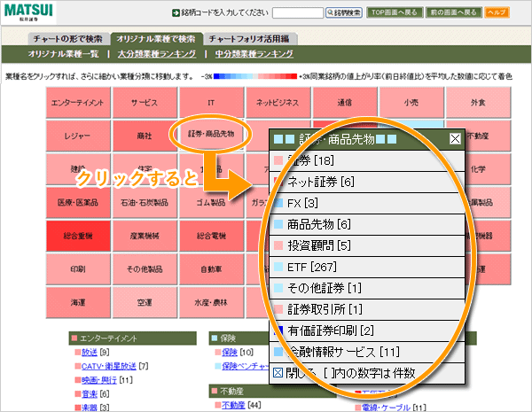Viewport: 532px width, 412px height.
Task: Close the 証券・商品先物 popup with X
Action: pos(455,139)
